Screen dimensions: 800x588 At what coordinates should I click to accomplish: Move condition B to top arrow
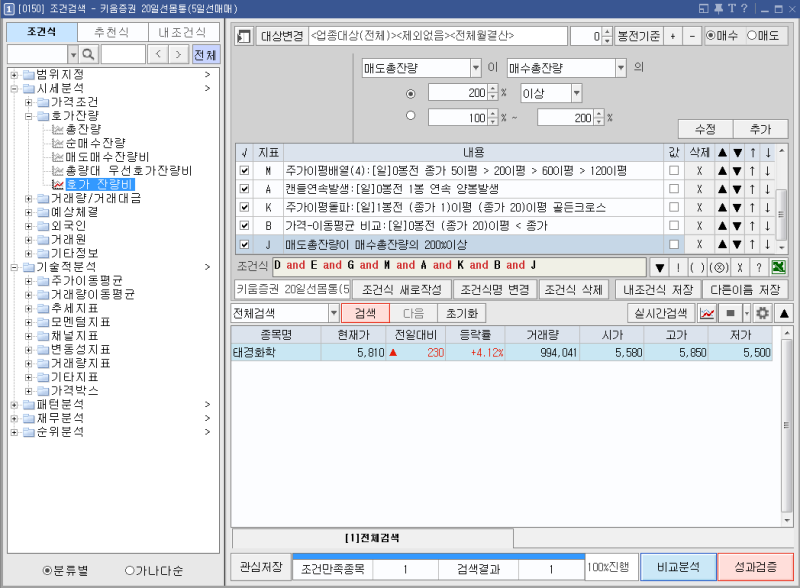pos(753,226)
